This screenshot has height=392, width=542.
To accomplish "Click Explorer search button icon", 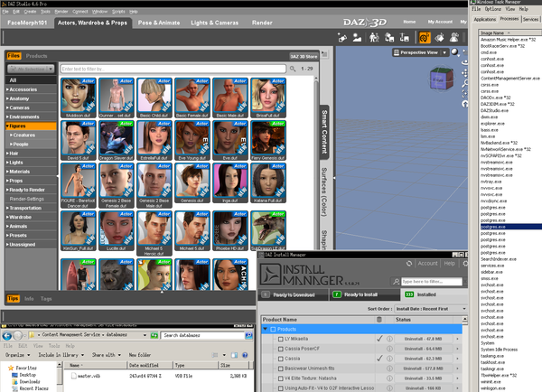I will pyautogui.click(x=248, y=335).
